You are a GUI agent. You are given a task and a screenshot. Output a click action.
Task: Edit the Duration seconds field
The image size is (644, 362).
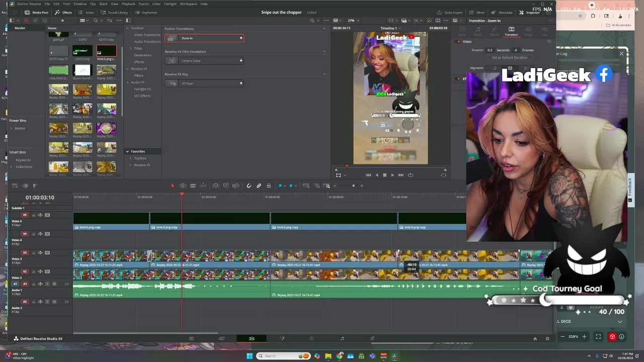coord(491,50)
